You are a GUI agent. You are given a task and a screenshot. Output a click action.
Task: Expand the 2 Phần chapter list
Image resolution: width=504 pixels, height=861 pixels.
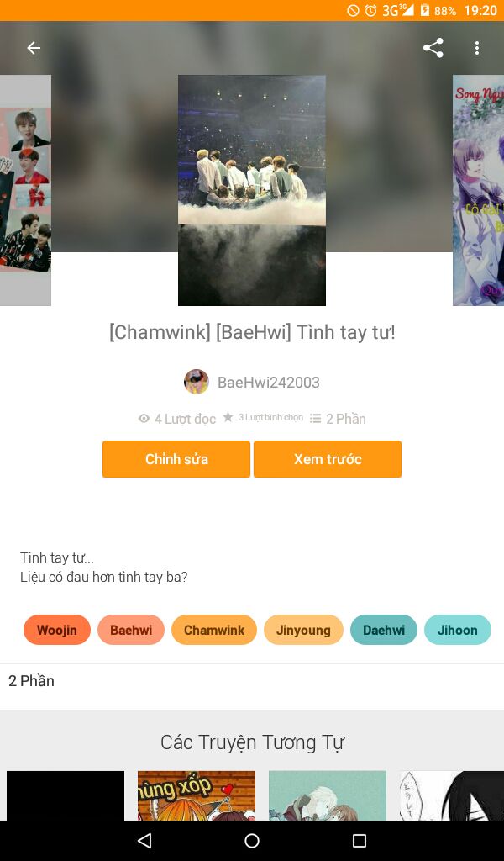[x=252, y=681]
